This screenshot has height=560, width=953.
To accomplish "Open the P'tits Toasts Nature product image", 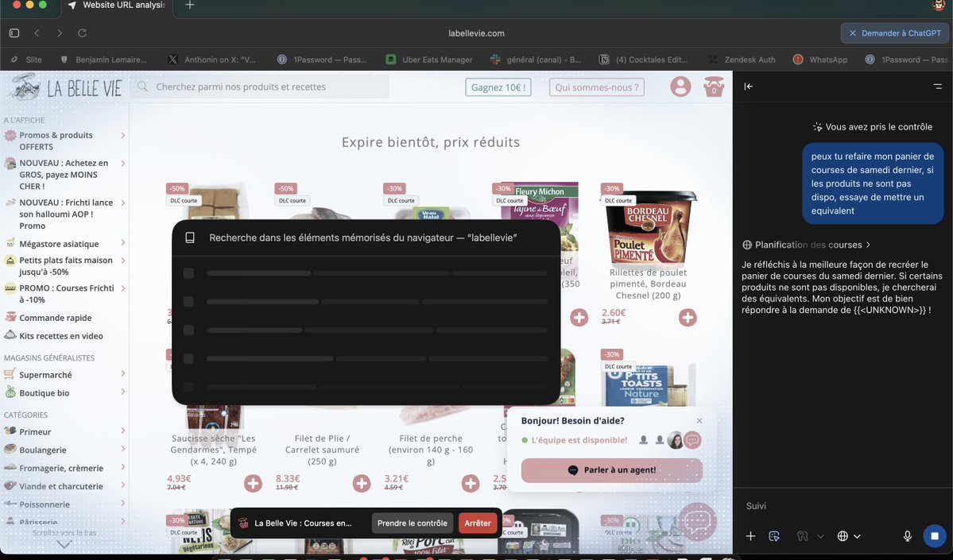I will [649, 384].
